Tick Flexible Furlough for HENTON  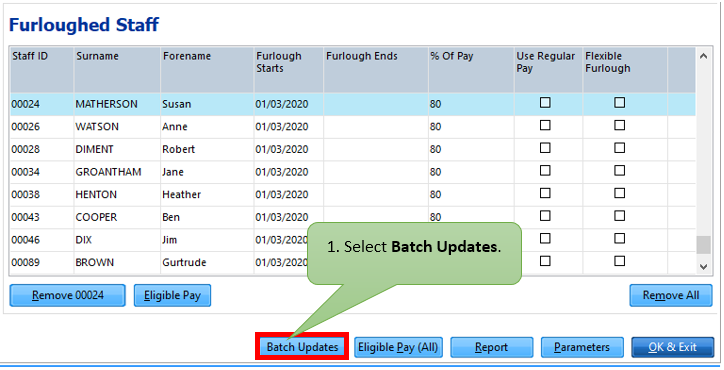point(620,193)
